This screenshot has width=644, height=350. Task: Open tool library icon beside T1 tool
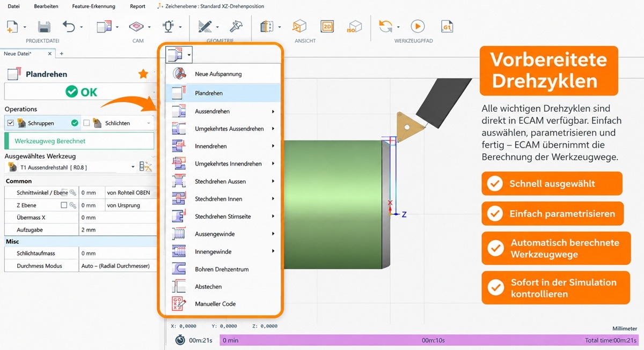[x=145, y=167]
